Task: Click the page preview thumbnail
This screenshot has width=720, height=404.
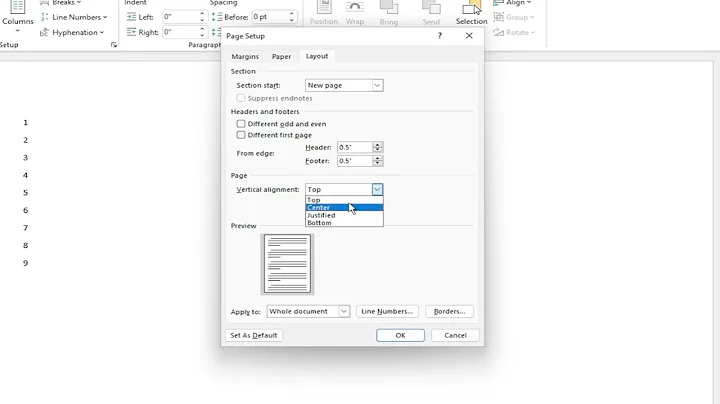Action: tap(287, 264)
